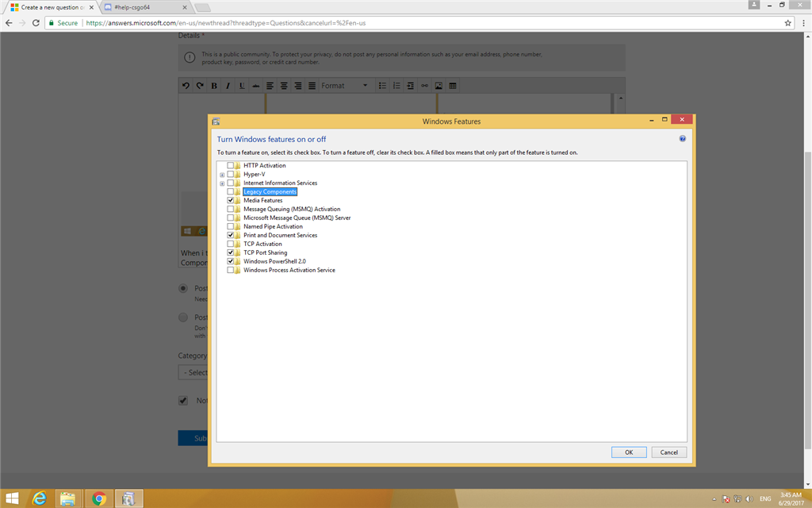Insert an image using the picture icon
This screenshot has height=508, width=812.
(439, 86)
